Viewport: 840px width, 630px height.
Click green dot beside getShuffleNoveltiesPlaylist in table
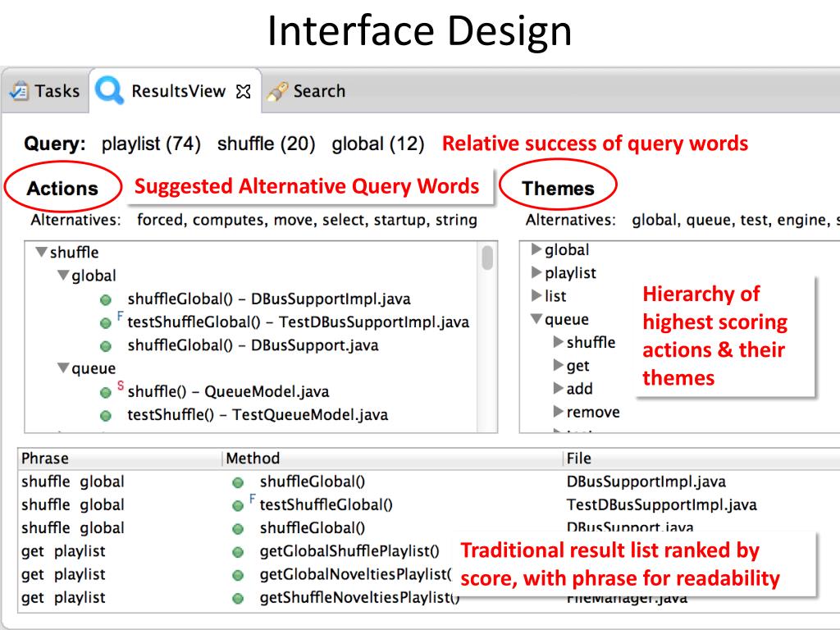(238, 598)
